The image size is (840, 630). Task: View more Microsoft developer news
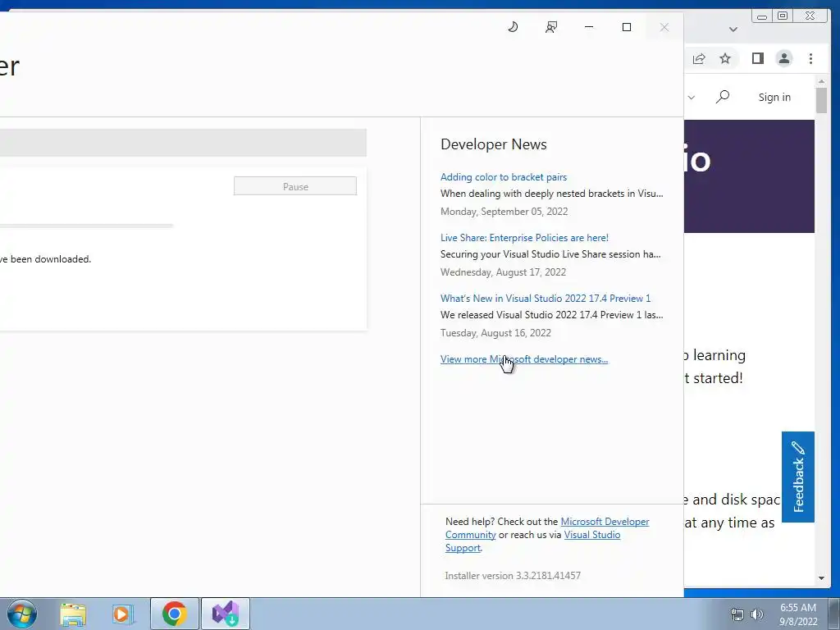[x=523, y=359]
